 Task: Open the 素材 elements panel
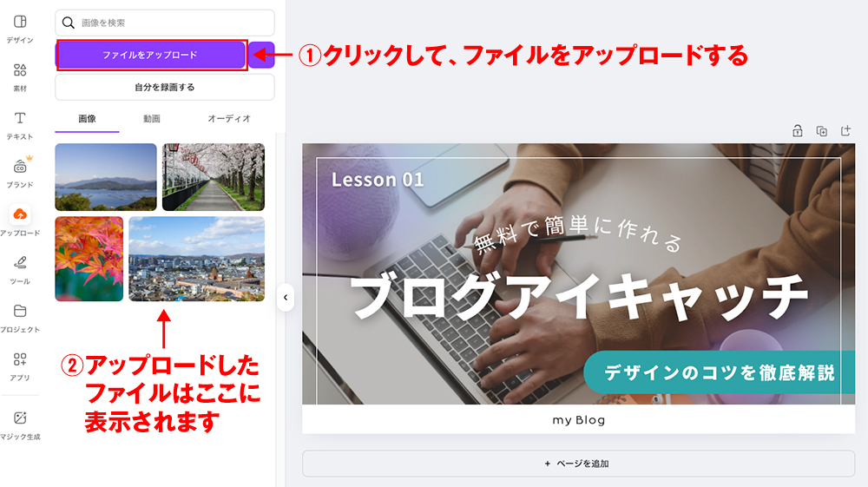(20, 77)
